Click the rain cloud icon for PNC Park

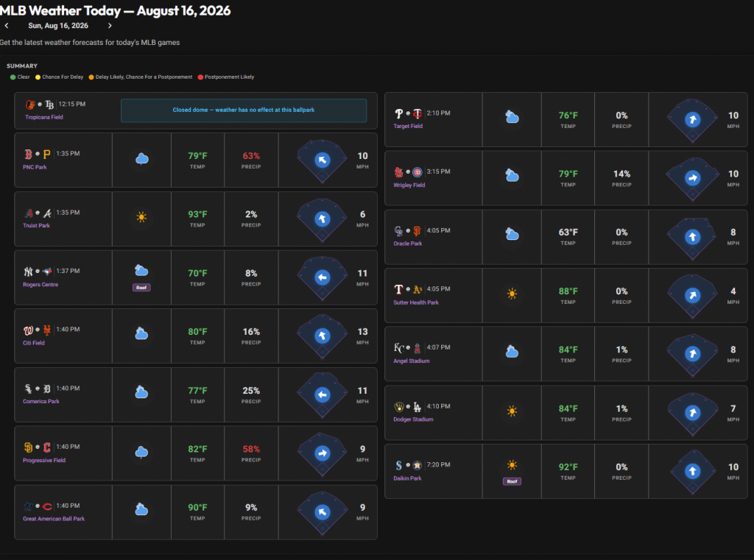coord(141,159)
